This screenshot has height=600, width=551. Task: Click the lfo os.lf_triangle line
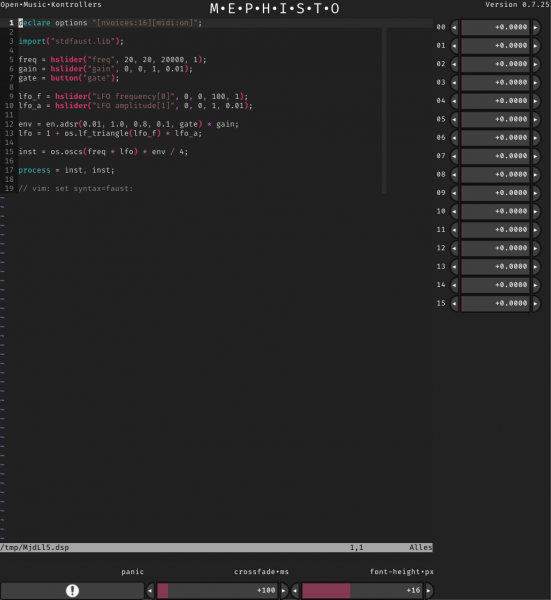(x=110, y=133)
